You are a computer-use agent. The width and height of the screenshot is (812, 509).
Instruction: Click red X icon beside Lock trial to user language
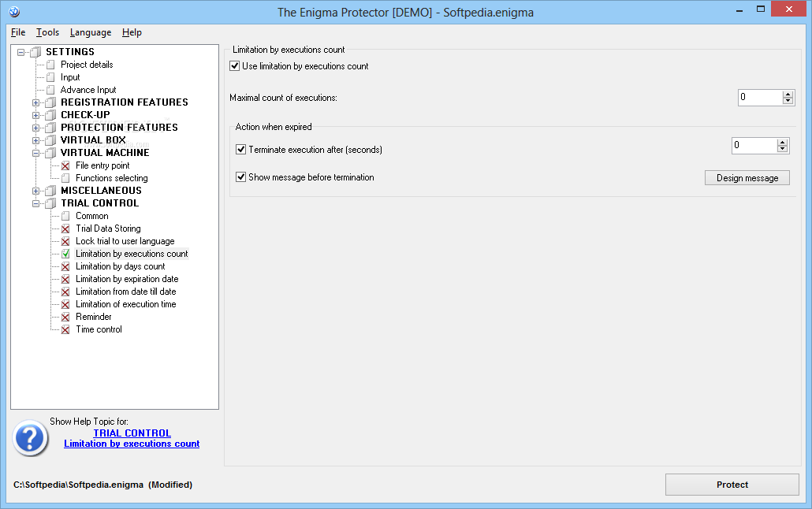(x=65, y=241)
